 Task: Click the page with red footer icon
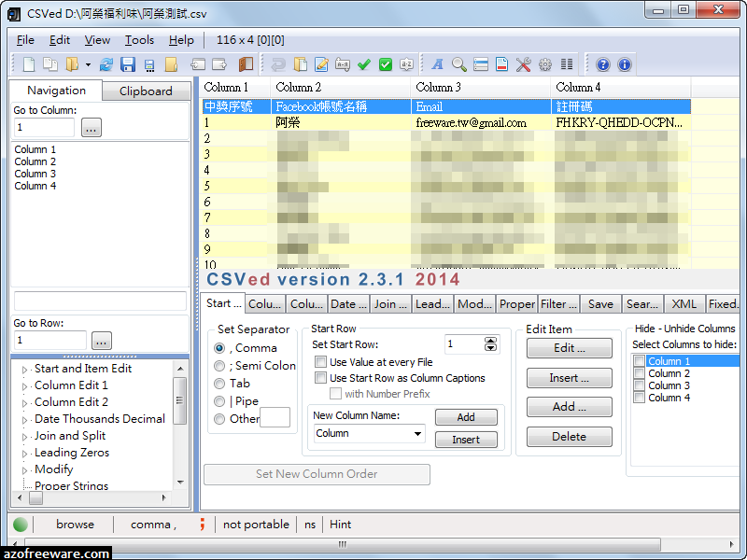pyautogui.click(x=501, y=64)
